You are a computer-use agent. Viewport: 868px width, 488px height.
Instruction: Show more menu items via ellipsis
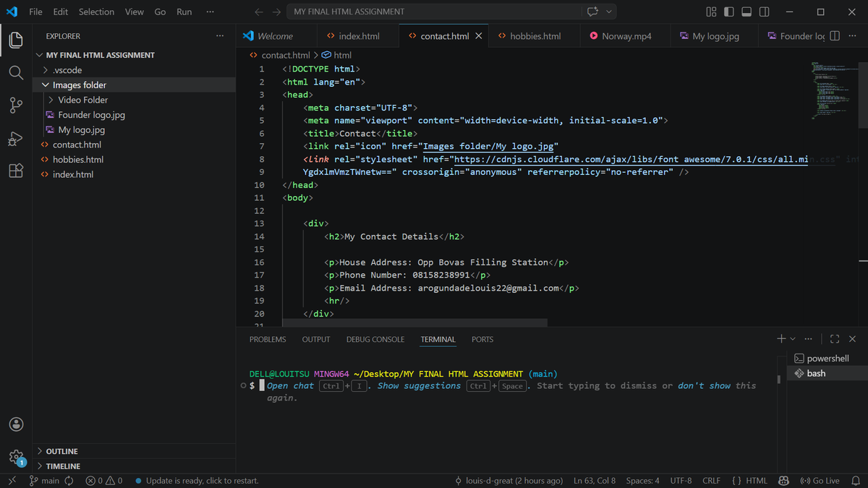pos(210,12)
